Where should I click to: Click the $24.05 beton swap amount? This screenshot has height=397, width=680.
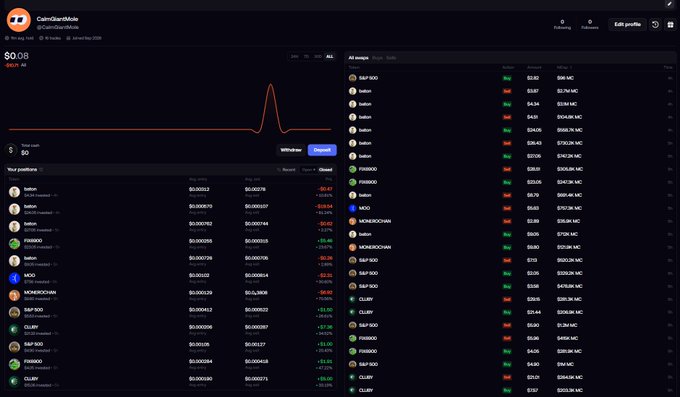tap(534, 130)
